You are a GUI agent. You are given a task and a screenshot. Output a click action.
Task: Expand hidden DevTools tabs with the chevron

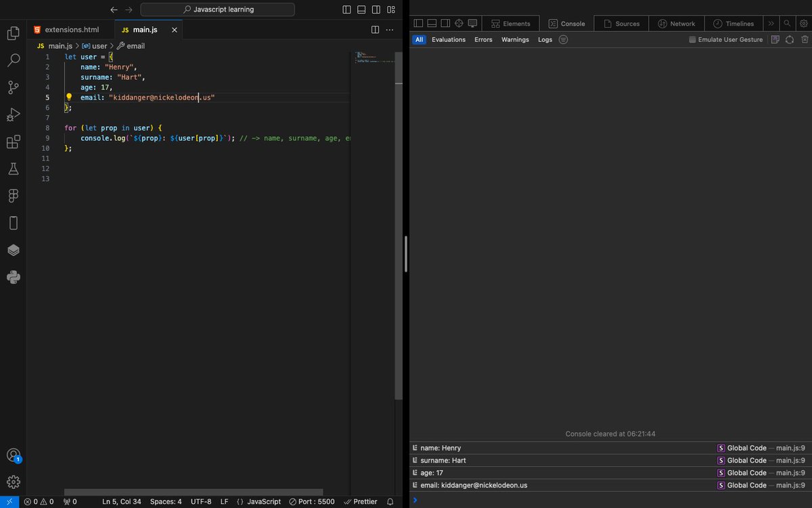click(771, 22)
